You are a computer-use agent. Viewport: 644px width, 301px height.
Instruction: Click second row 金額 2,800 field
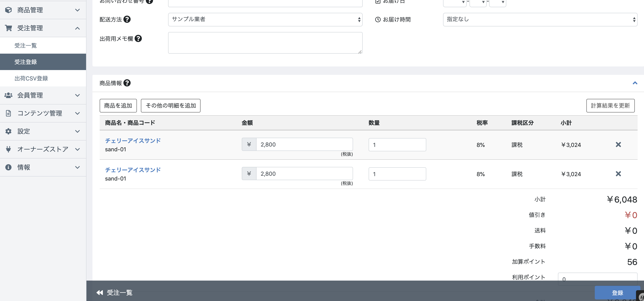coord(304,174)
